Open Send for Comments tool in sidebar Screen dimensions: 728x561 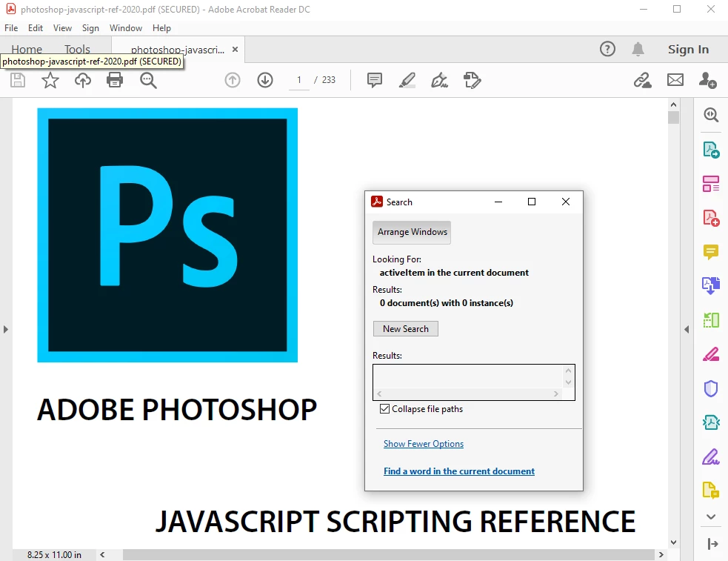tap(711, 490)
